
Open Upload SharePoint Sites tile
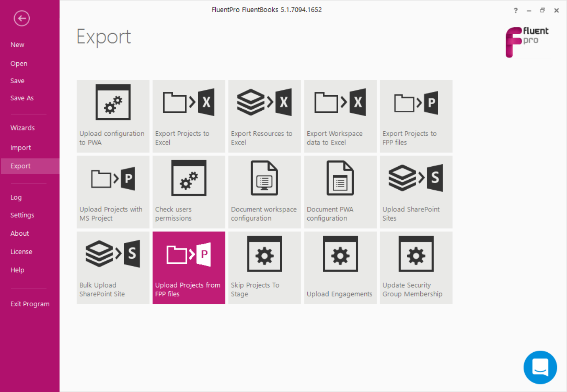click(x=416, y=192)
